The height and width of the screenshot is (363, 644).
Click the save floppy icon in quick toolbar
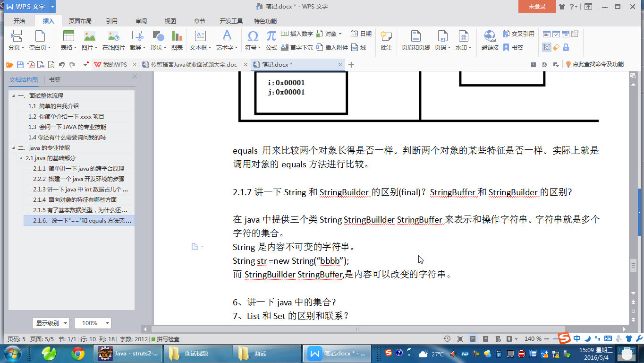click(20, 65)
